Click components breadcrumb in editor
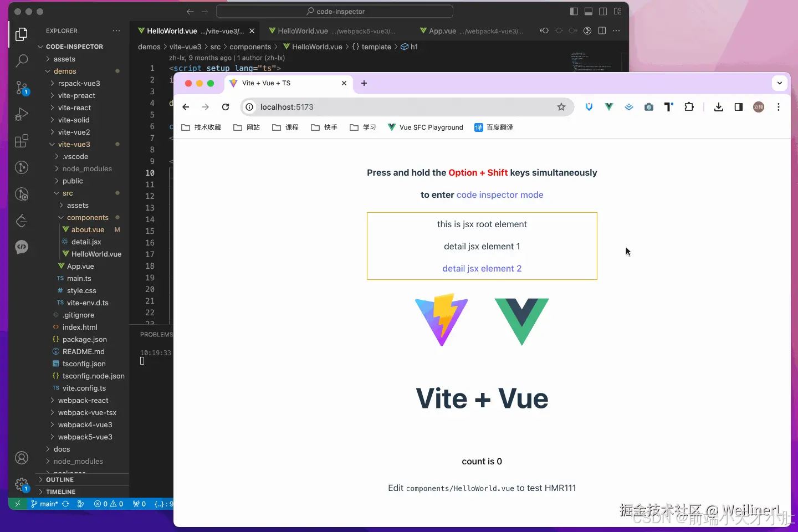This screenshot has height=532, width=798. pos(250,47)
